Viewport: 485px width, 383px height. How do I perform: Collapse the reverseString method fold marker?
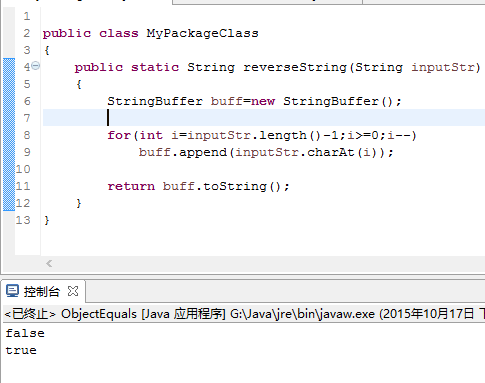[x=36, y=66]
